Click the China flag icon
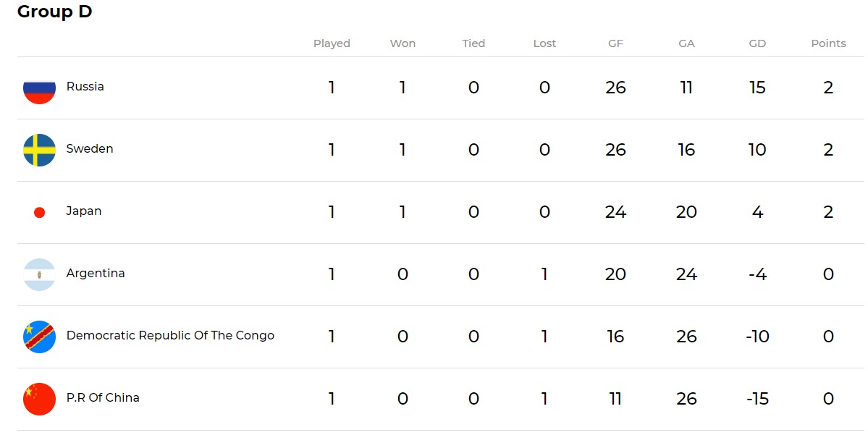 39,399
